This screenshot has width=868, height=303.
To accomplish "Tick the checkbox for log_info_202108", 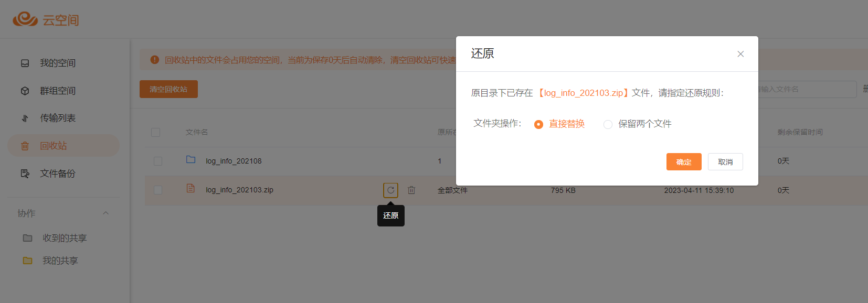I will tap(158, 161).
